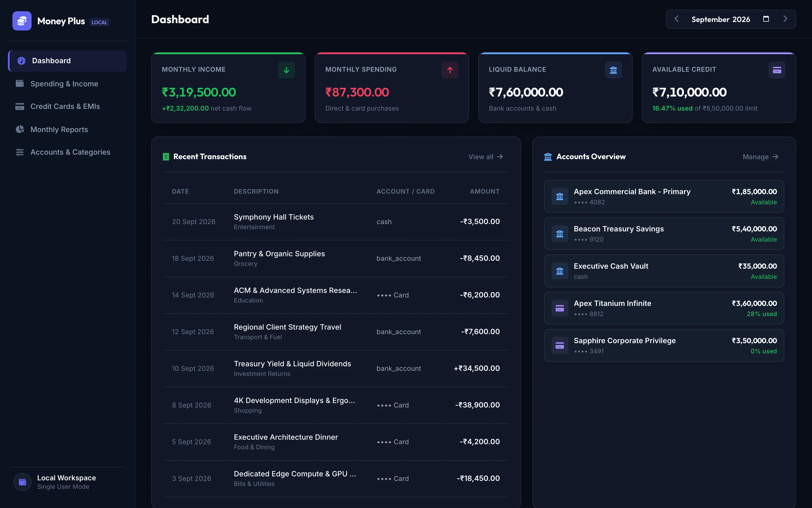The image size is (812, 508).
Task: Go to previous month with left chevron
Action: [x=676, y=19]
